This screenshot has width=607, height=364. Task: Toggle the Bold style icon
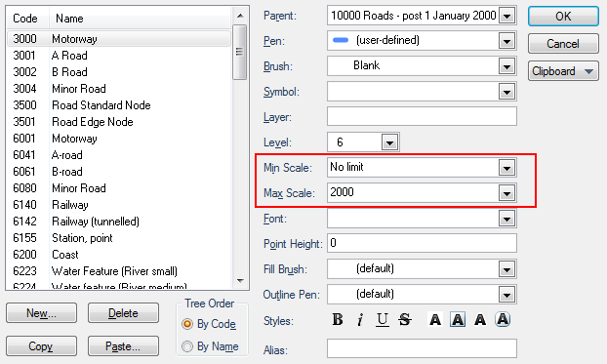(338, 320)
